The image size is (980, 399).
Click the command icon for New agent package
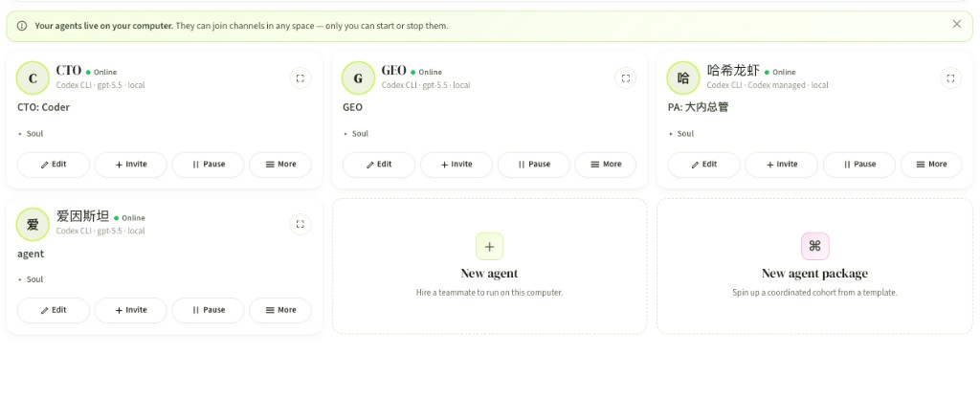815,247
